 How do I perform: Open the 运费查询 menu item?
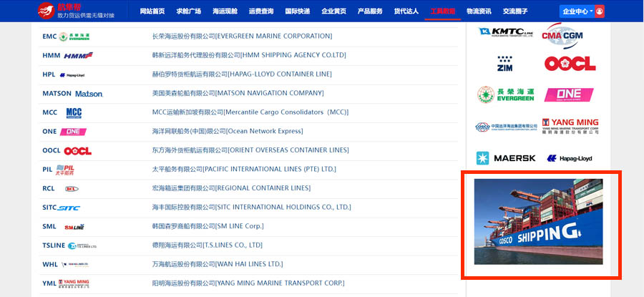tap(261, 11)
